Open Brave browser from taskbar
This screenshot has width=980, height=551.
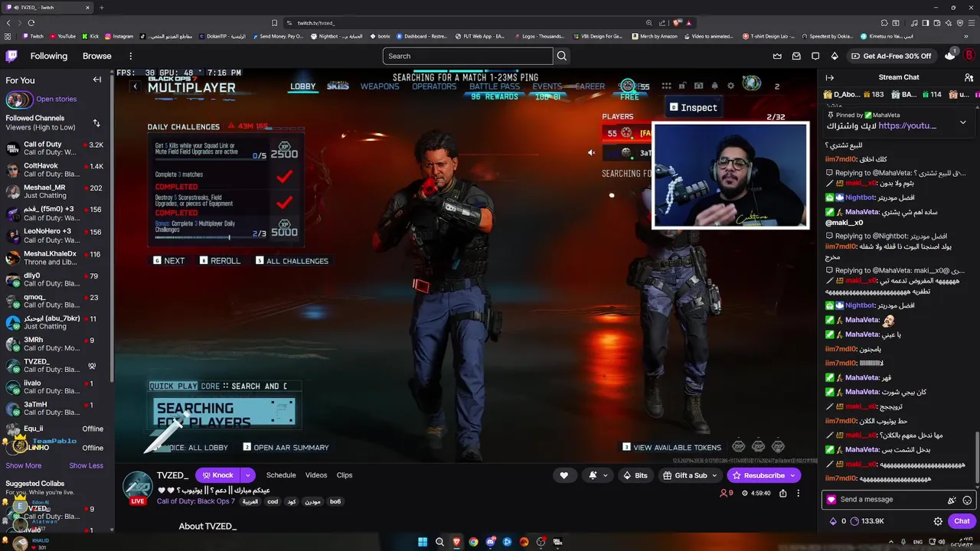457,542
